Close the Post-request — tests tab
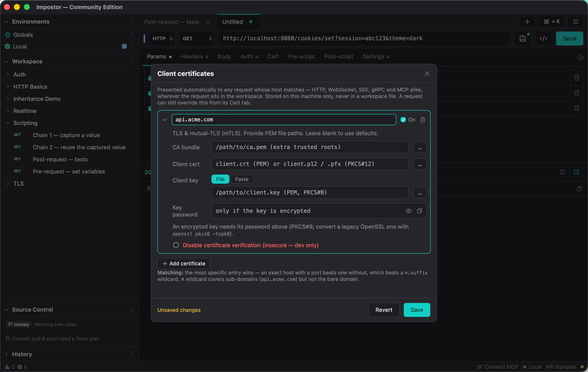 point(208,22)
